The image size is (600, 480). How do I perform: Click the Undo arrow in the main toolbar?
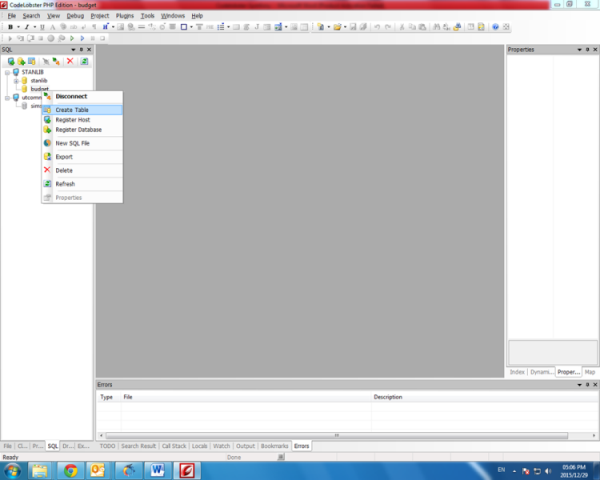(377, 27)
